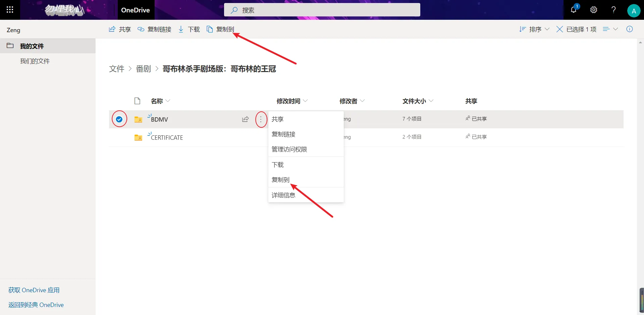This screenshot has height=315, width=644.
Task: Open the account avatar A
Action: point(634,11)
